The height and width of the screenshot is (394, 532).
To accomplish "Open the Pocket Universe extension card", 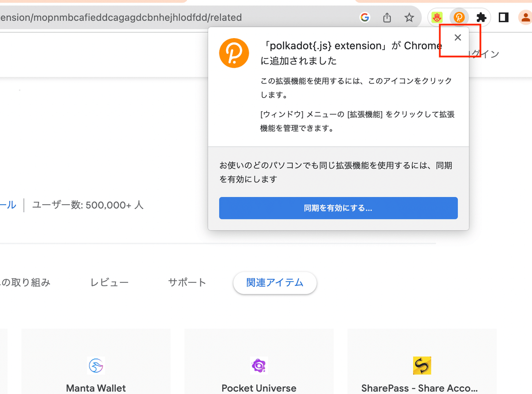I will [259, 361].
